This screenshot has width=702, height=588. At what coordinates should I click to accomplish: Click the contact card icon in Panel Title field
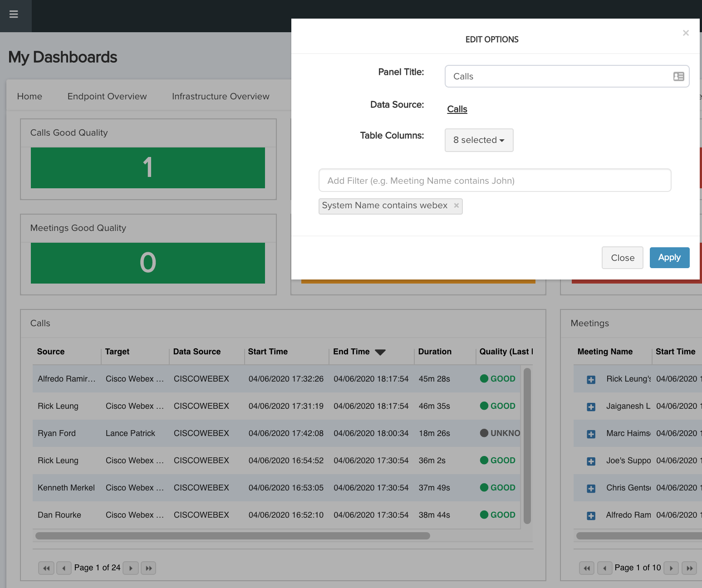tap(678, 76)
